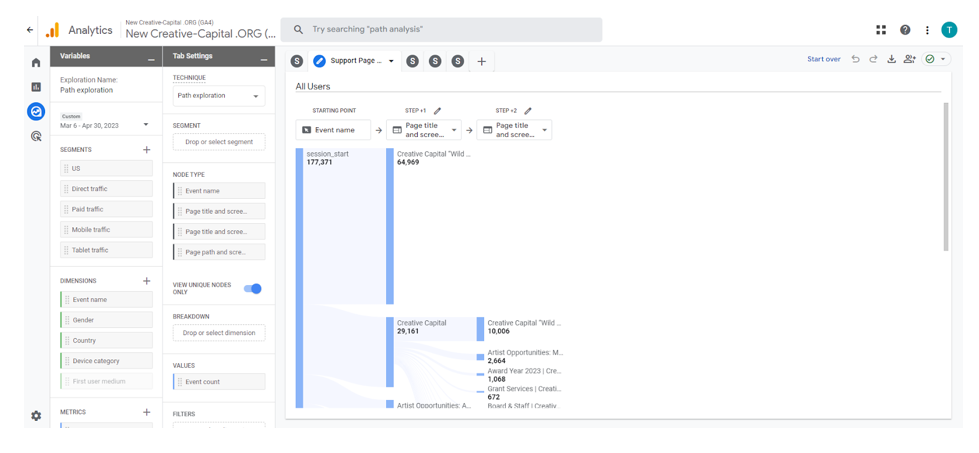This screenshot has width=979, height=453.
Task: Click the Event name node type chip
Action: [x=219, y=191]
